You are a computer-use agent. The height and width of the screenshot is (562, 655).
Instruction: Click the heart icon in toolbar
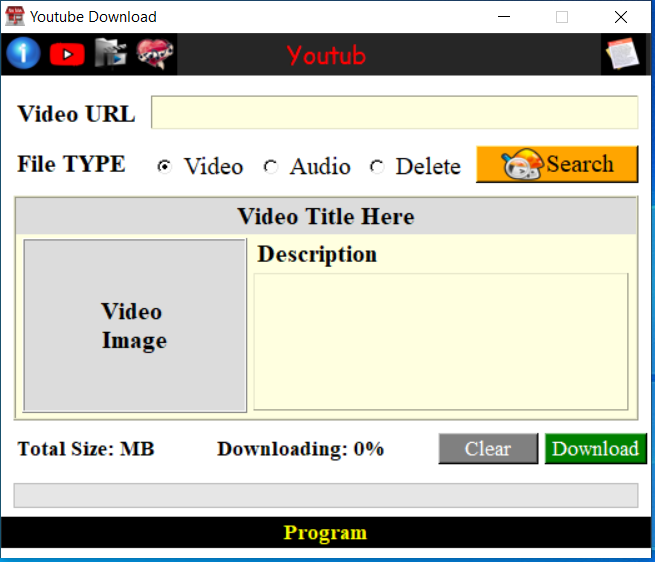155,53
